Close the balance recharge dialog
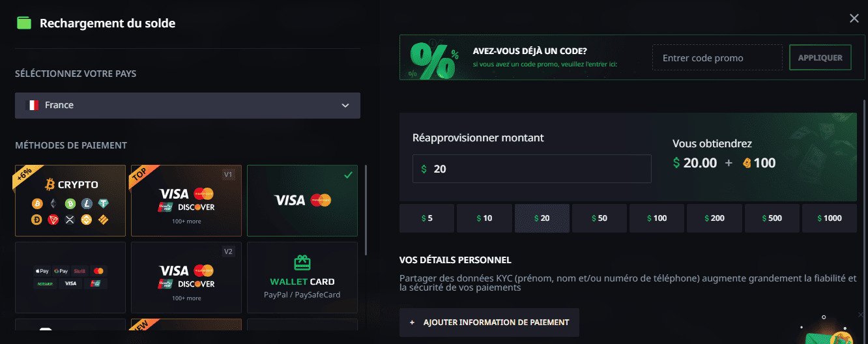868x344 pixels. [854, 18]
